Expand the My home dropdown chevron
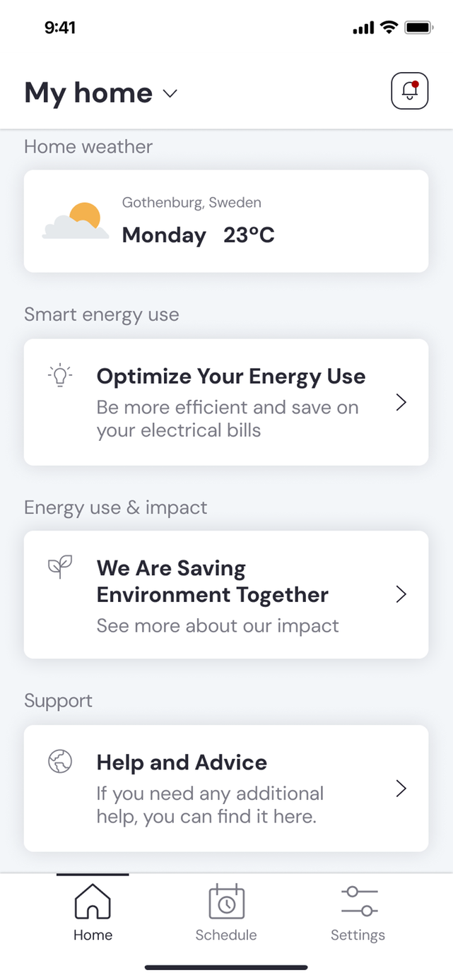Viewport: 453px width, 980px height. pyautogui.click(x=170, y=94)
